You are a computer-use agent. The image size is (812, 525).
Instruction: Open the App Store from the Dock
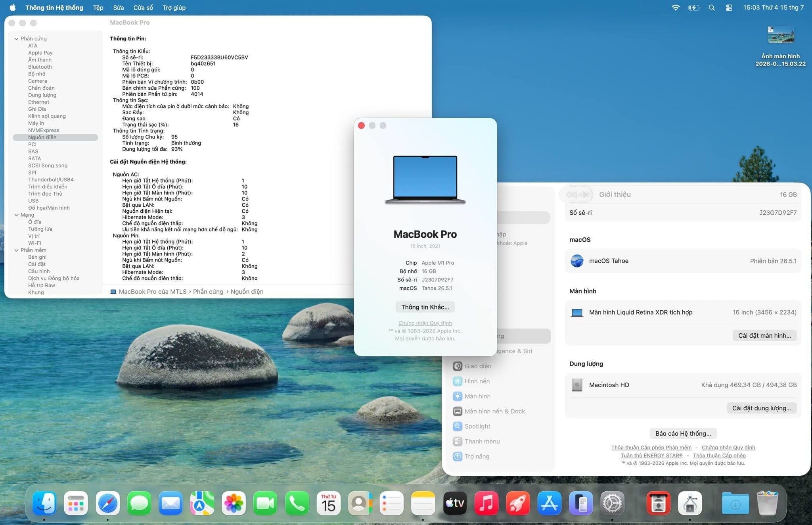click(549, 503)
